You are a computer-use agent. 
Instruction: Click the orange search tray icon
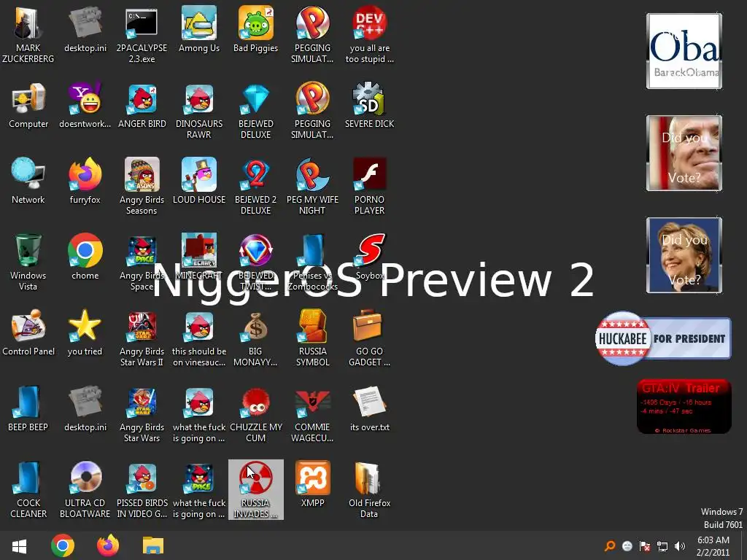[x=609, y=545]
